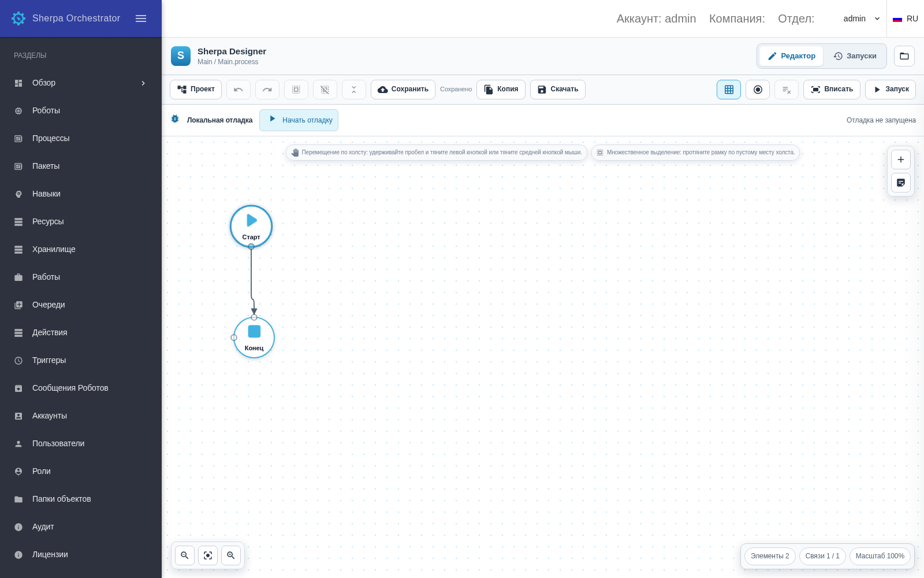Click the undo arrow icon in toolbar
The width and height of the screenshot is (924, 578).
pyautogui.click(x=239, y=90)
